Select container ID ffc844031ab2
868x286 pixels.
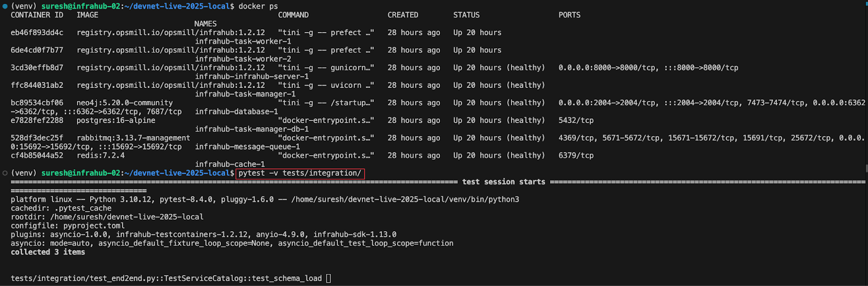(x=37, y=85)
